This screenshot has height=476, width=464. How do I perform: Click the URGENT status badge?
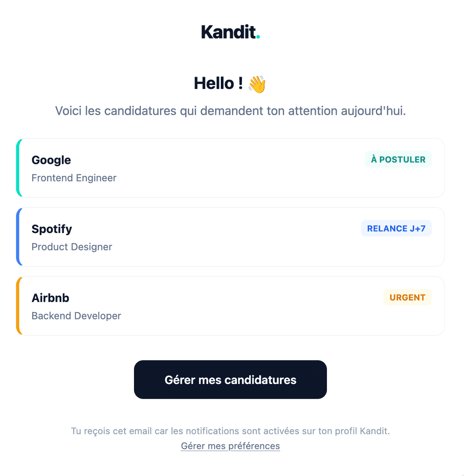pyautogui.click(x=407, y=297)
